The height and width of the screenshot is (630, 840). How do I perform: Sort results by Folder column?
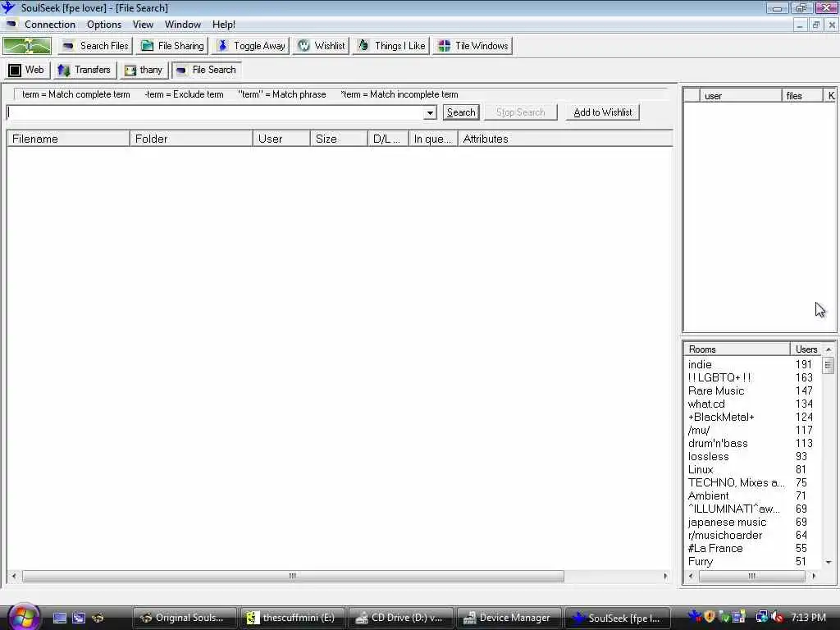(191, 139)
